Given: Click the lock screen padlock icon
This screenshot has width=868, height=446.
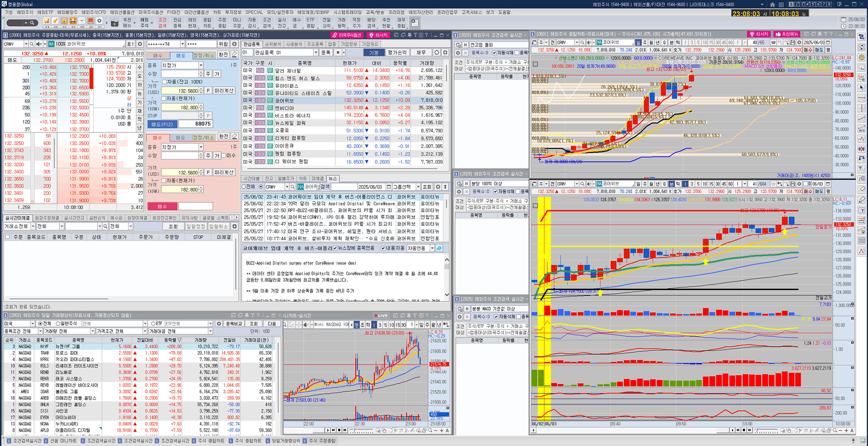Looking at the screenshot, I should click(64, 21).
